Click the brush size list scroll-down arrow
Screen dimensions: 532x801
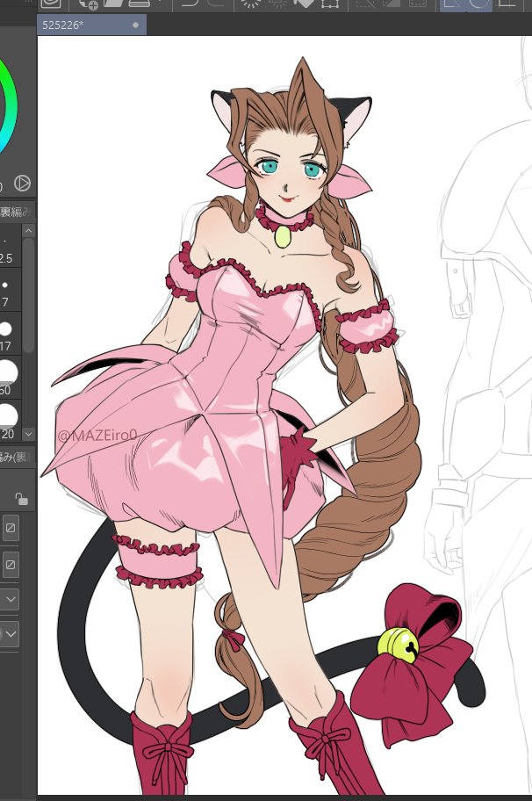click(29, 434)
